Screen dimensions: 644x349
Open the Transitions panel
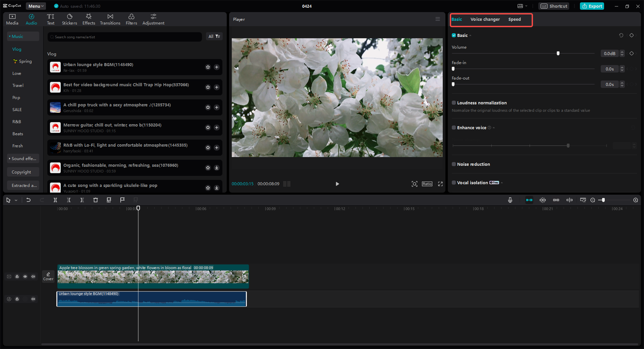[110, 19]
